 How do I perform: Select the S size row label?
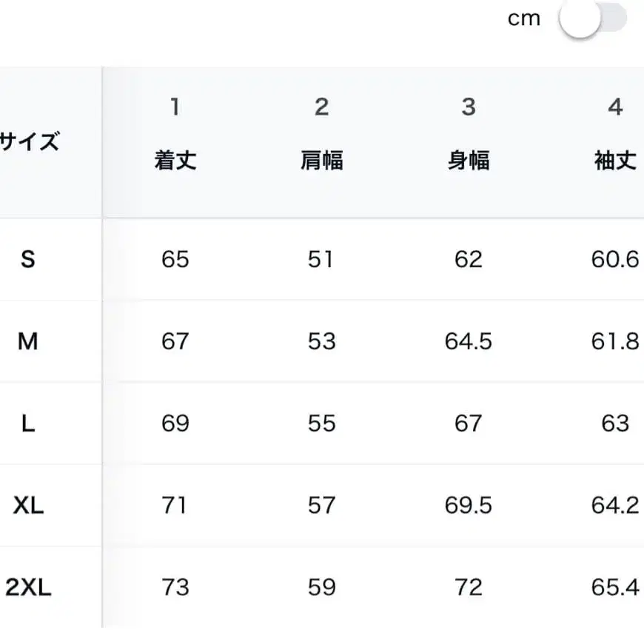[28, 260]
